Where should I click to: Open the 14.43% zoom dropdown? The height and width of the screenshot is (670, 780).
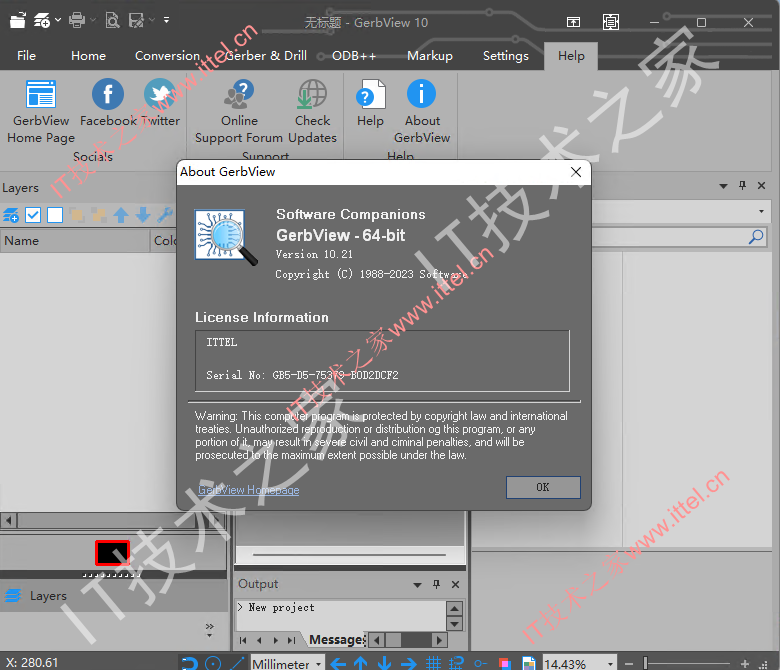(x=610, y=664)
